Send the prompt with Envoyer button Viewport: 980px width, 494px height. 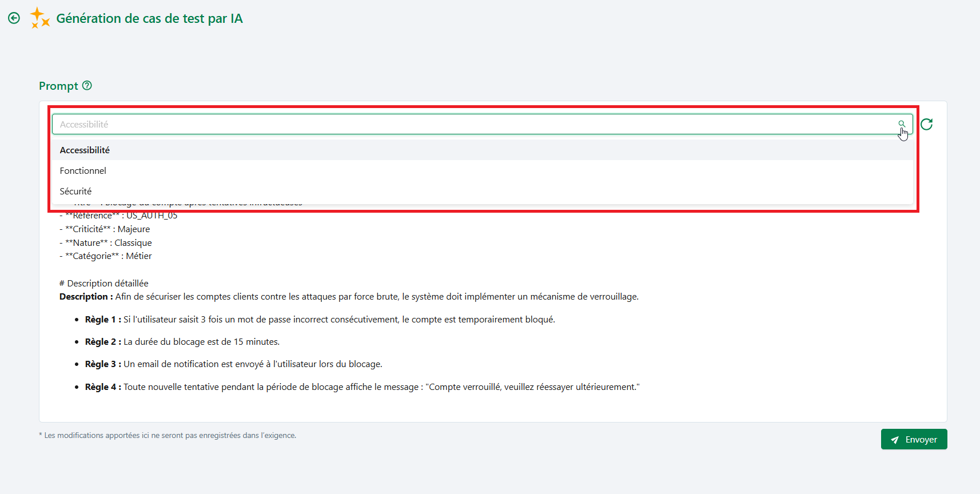914,440
